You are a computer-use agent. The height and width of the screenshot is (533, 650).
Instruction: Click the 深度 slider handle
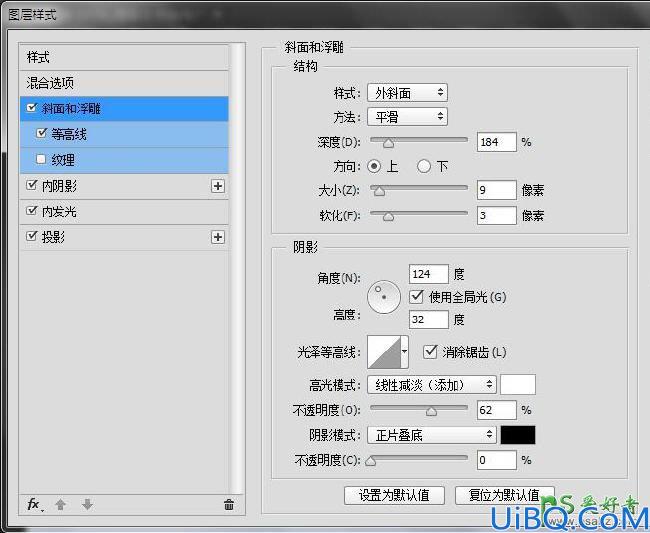[x=388, y=143]
